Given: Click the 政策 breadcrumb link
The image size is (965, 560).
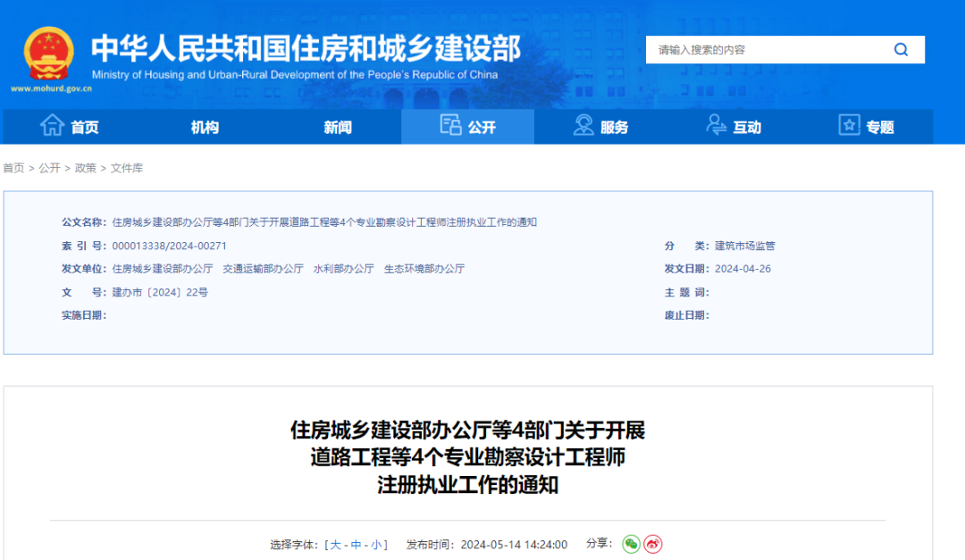Looking at the screenshot, I should point(86,168).
